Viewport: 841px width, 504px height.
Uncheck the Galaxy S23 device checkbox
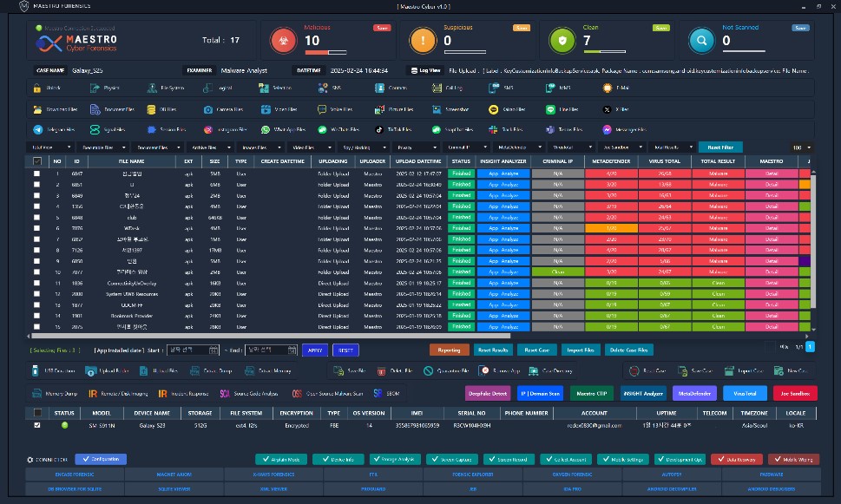(36, 426)
